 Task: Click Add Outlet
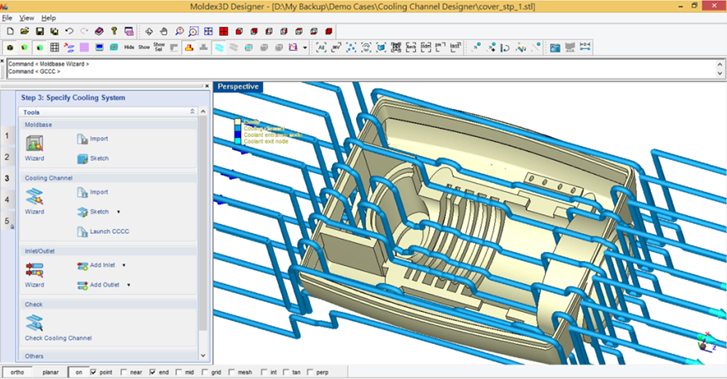tap(98, 285)
